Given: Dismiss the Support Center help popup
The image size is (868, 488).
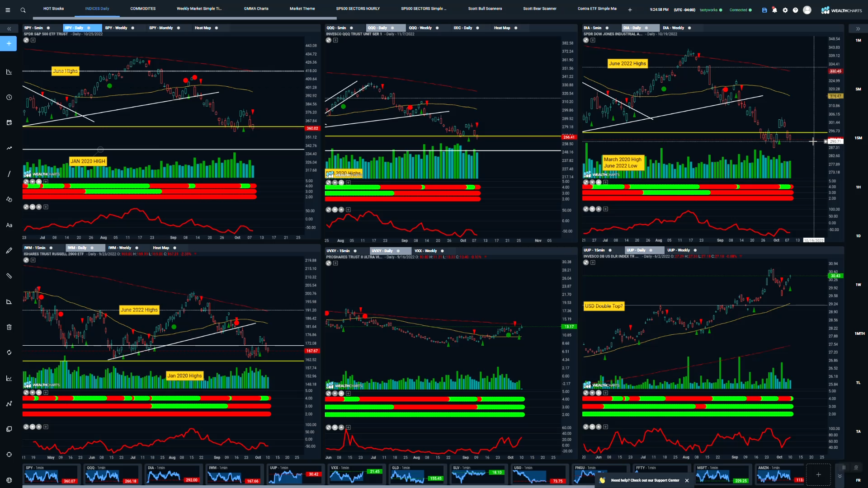Looking at the screenshot, I should pos(687,480).
